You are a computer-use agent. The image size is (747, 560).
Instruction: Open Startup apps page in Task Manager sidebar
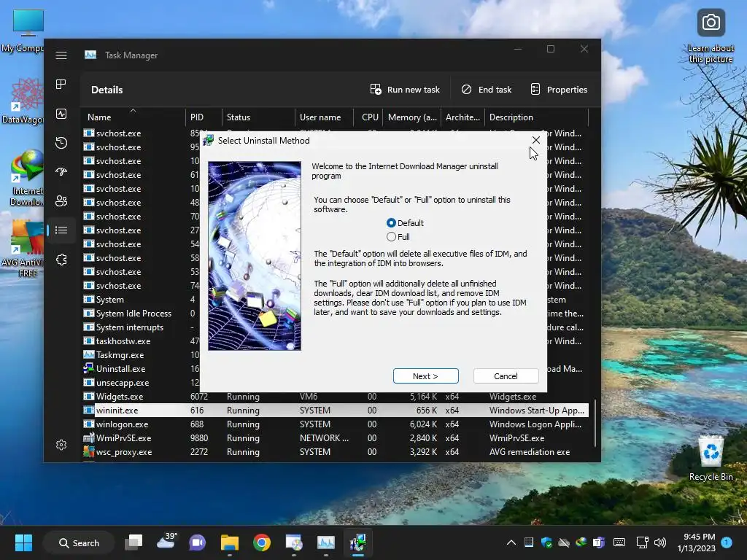coord(61,172)
